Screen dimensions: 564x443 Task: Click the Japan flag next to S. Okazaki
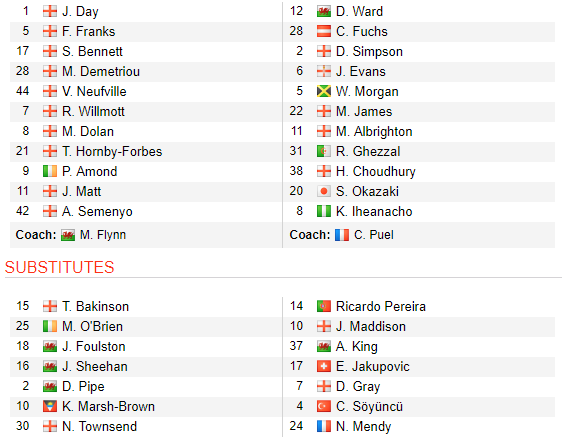tap(323, 191)
